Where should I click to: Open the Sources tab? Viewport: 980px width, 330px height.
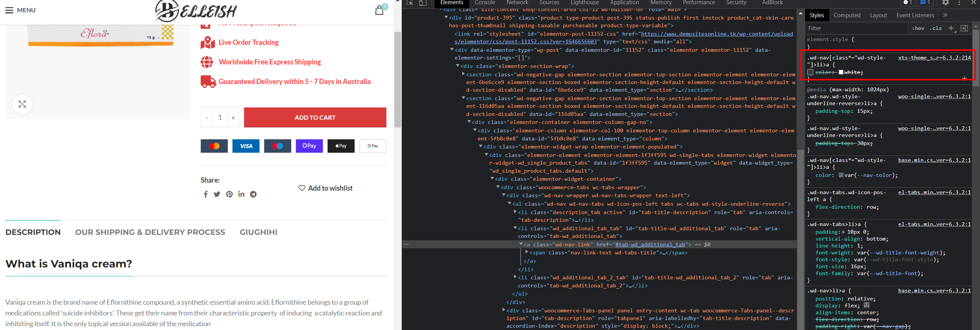pos(549,3)
